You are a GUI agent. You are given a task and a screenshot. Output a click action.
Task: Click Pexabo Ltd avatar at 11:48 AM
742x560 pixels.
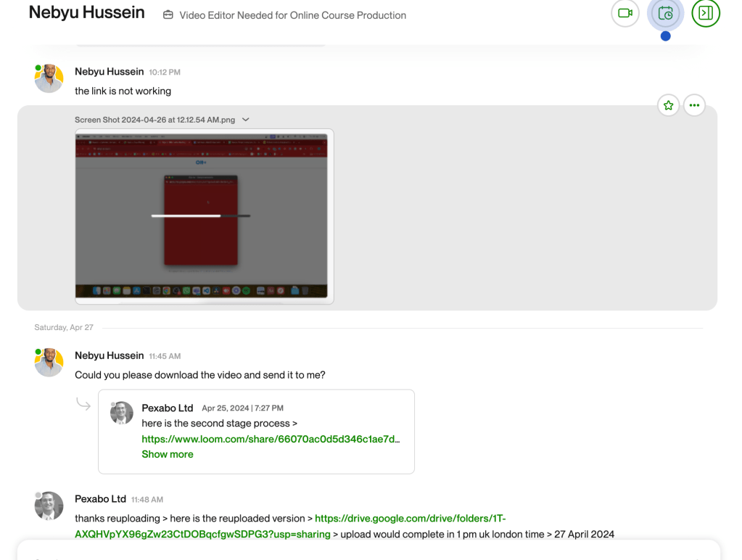point(49,506)
